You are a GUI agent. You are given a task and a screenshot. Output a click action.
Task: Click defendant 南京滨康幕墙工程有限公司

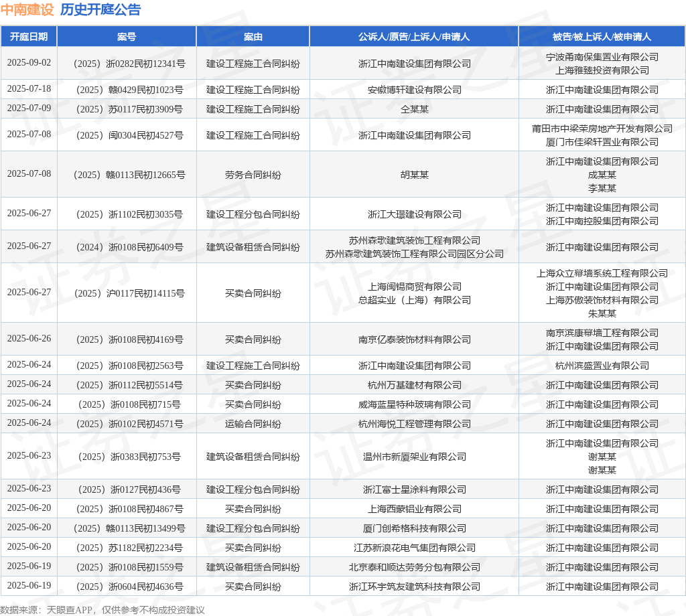click(602, 333)
